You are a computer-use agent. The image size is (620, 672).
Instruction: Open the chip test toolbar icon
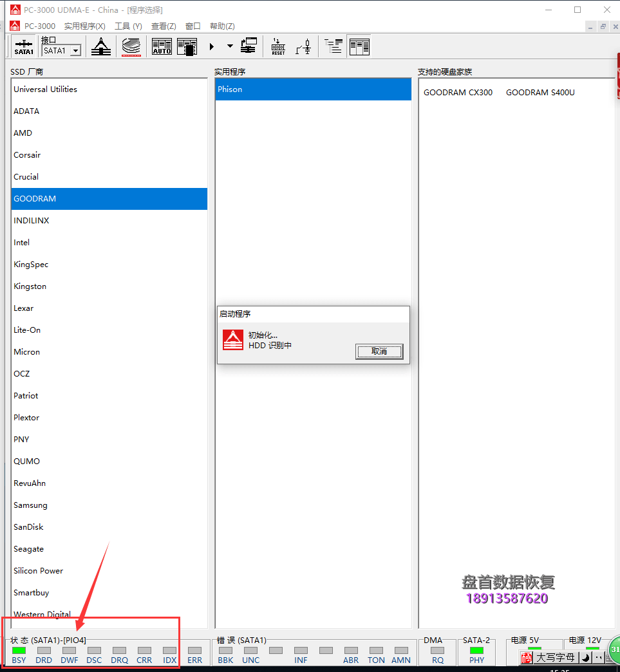click(x=187, y=47)
